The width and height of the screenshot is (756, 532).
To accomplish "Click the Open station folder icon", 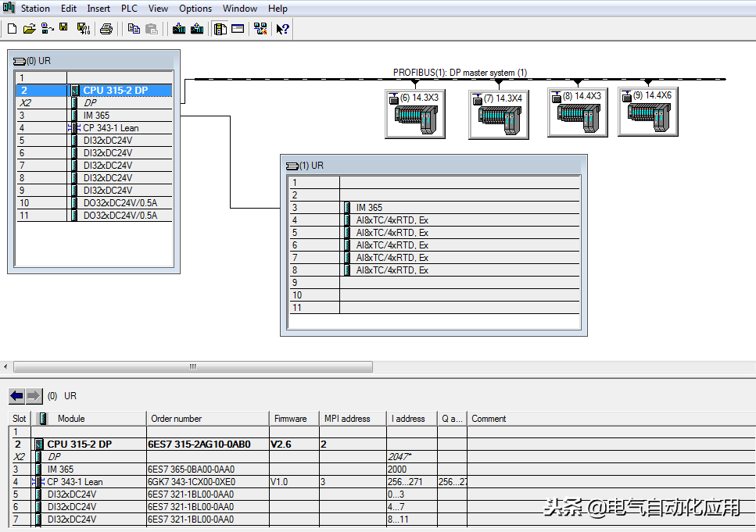I will (x=29, y=29).
